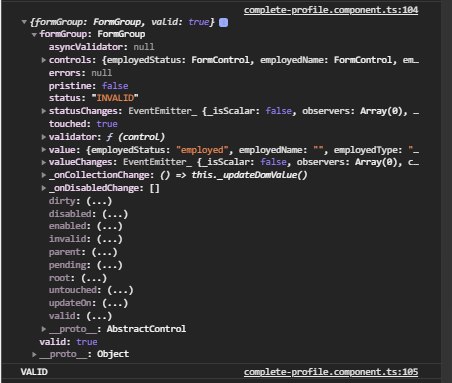Invoke getter for pending property
The width and height of the screenshot is (452, 383).
click(x=110, y=265)
